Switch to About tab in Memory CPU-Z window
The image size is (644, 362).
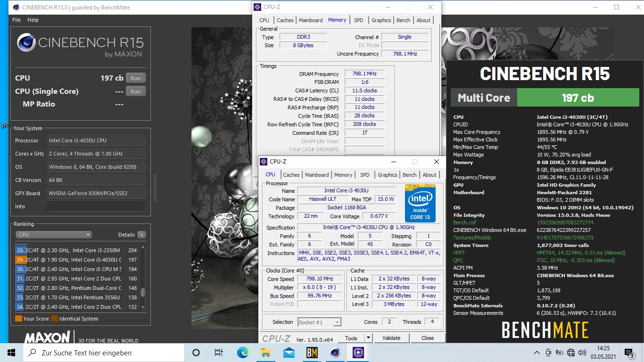tap(423, 20)
